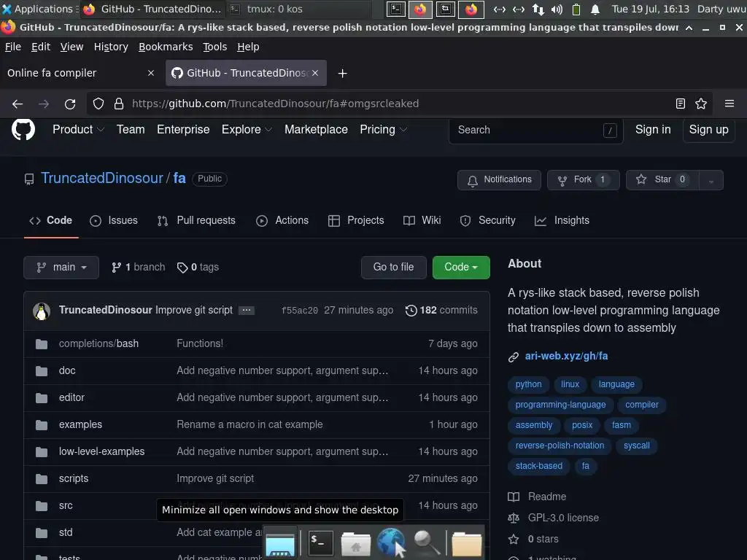The width and height of the screenshot is (747, 560).
Task: Bookmark this page with the star icon
Action: point(701,104)
